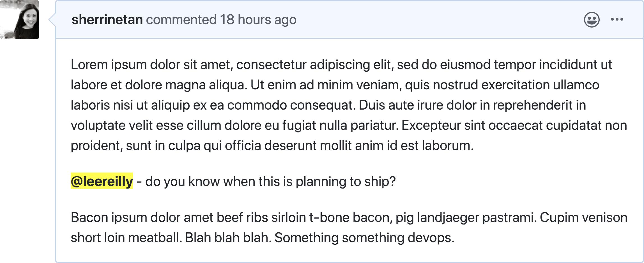The width and height of the screenshot is (644, 263).
Task: Click the avatar thumbnail of the commenter
Action: point(20,20)
